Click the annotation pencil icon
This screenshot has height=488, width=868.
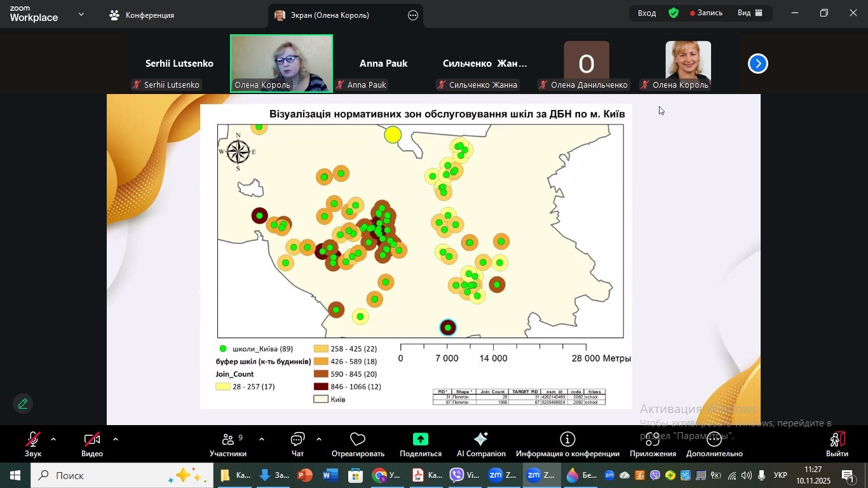[23, 403]
